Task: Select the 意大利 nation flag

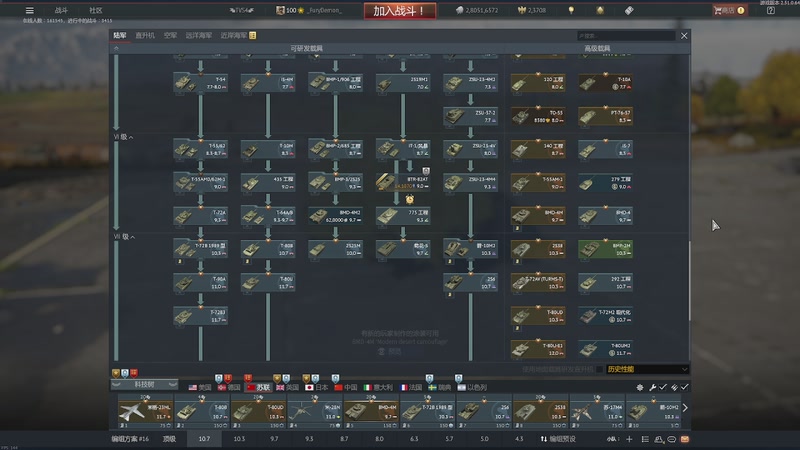Action: [x=378, y=388]
